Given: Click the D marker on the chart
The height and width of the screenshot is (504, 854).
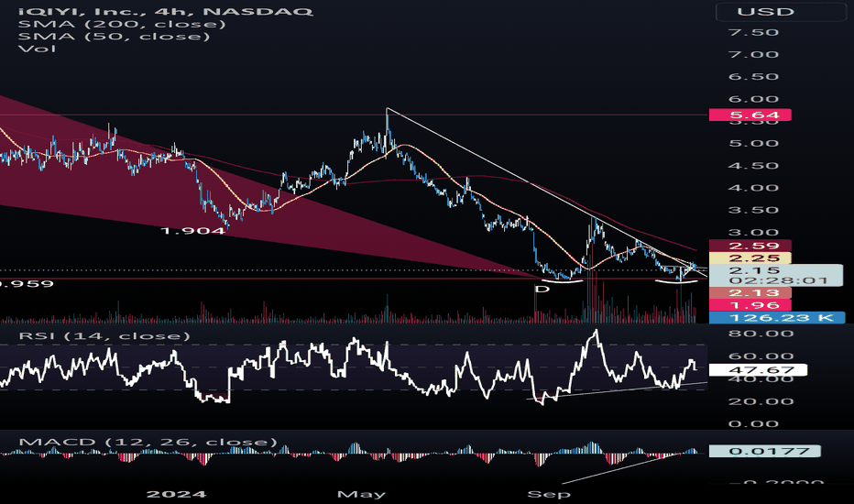Looking at the screenshot, I should tap(542, 289).
